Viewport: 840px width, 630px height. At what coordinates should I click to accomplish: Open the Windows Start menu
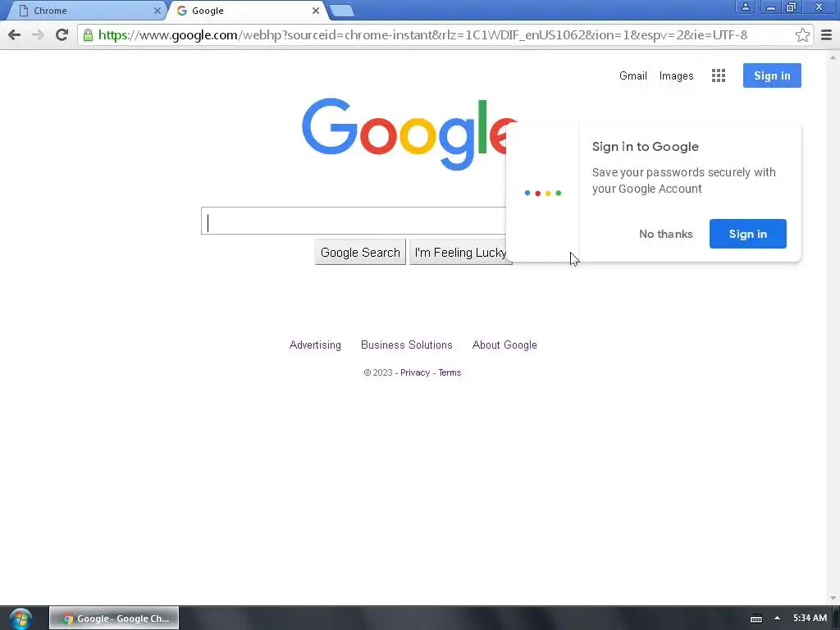pos(21,619)
